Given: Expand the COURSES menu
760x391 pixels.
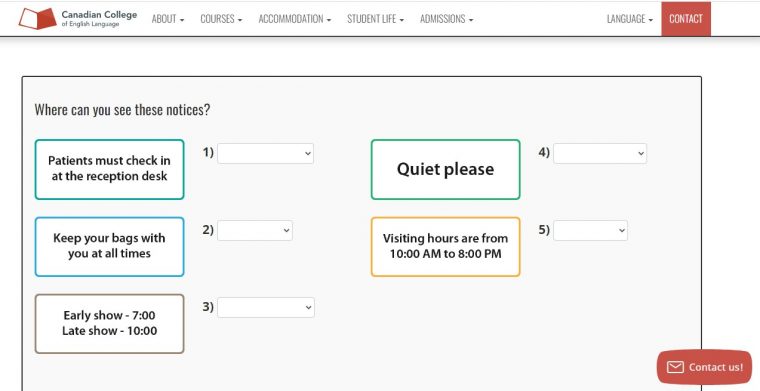Looking at the screenshot, I should [x=221, y=19].
